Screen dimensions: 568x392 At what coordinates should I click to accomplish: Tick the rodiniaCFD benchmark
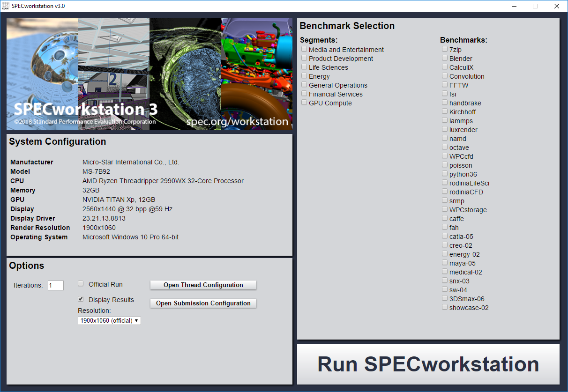tap(445, 191)
